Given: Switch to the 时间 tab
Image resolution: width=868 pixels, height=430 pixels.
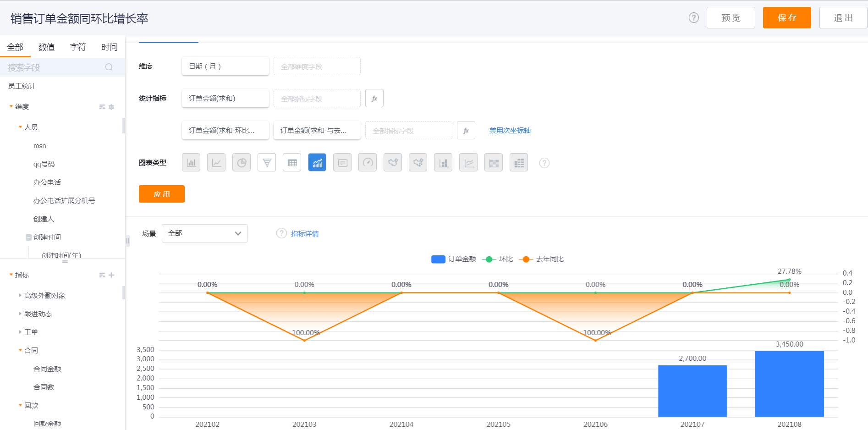Looking at the screenshot, I should (109, 47).
